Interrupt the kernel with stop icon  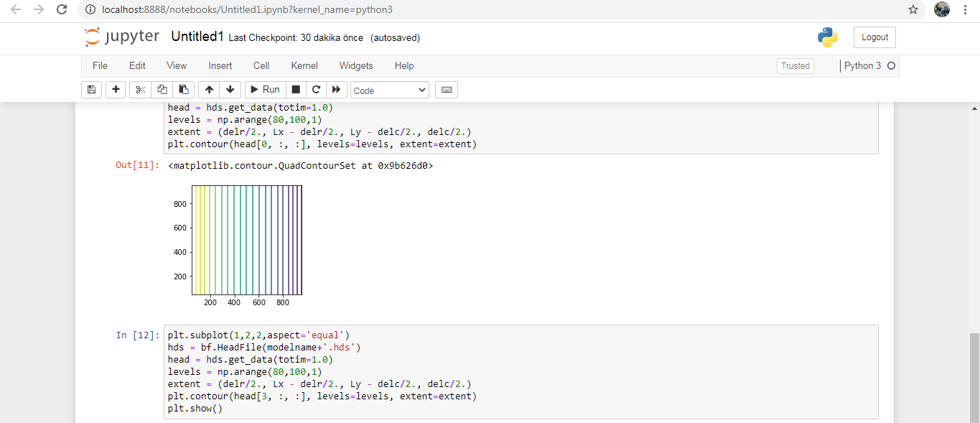coord(295,90)
